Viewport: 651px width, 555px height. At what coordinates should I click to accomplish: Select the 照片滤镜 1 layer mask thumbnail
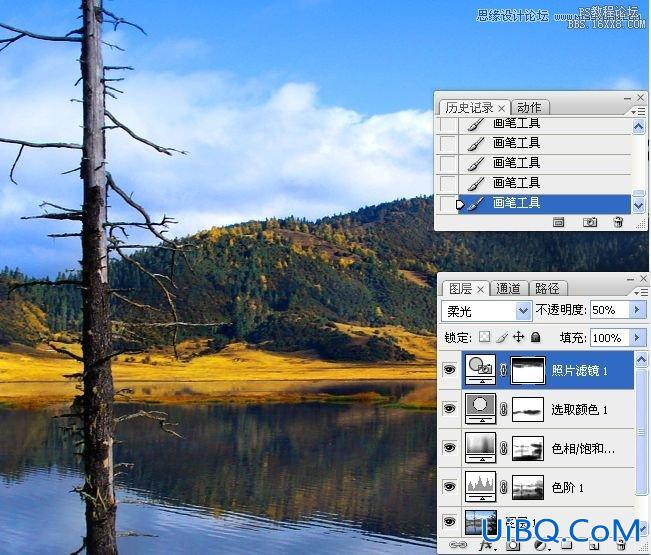[528, 370]
